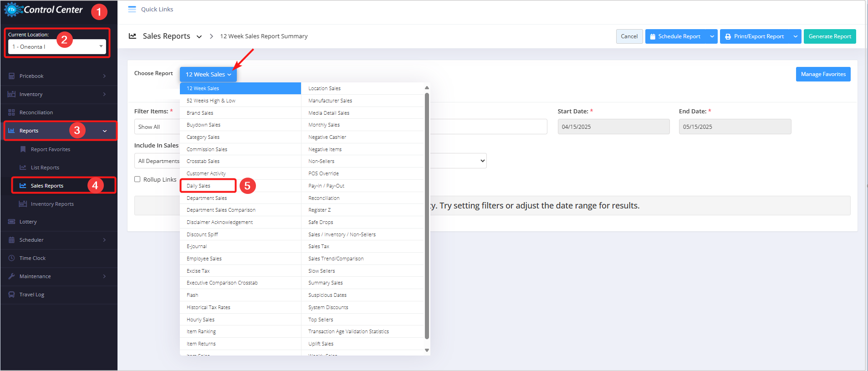
Task: Click the Sales Reports line chart icon in sidebar
Action: 23,186
